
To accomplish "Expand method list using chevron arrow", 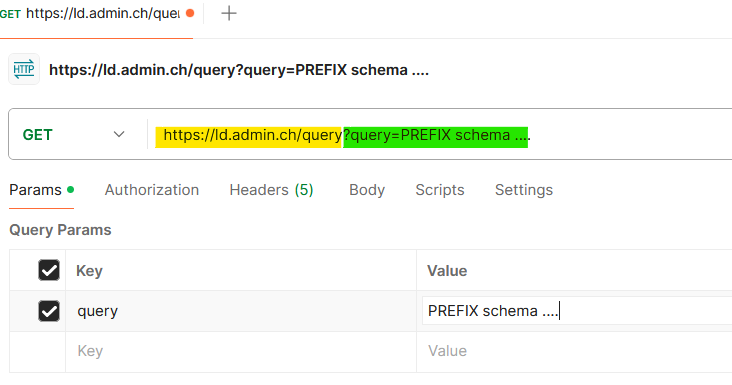I will tap(119, 134).
